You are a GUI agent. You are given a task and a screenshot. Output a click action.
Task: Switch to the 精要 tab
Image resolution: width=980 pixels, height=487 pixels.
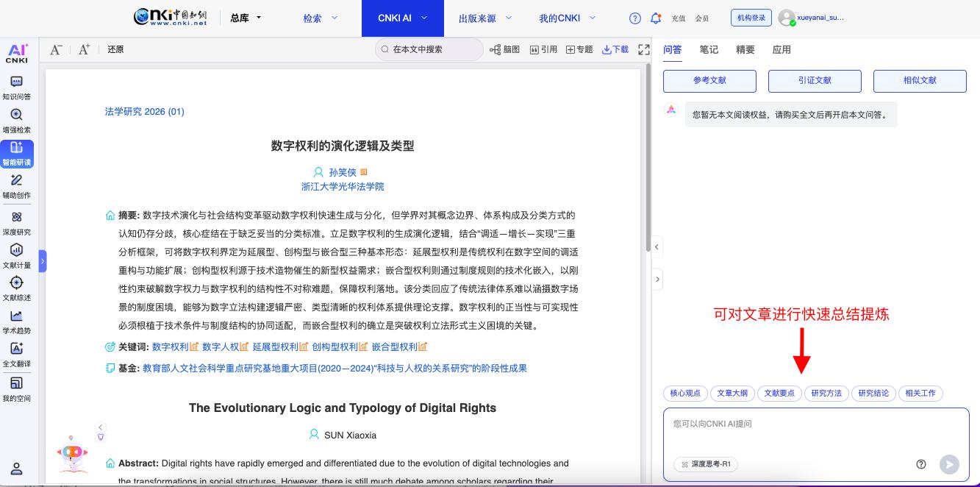pos(745,49)
